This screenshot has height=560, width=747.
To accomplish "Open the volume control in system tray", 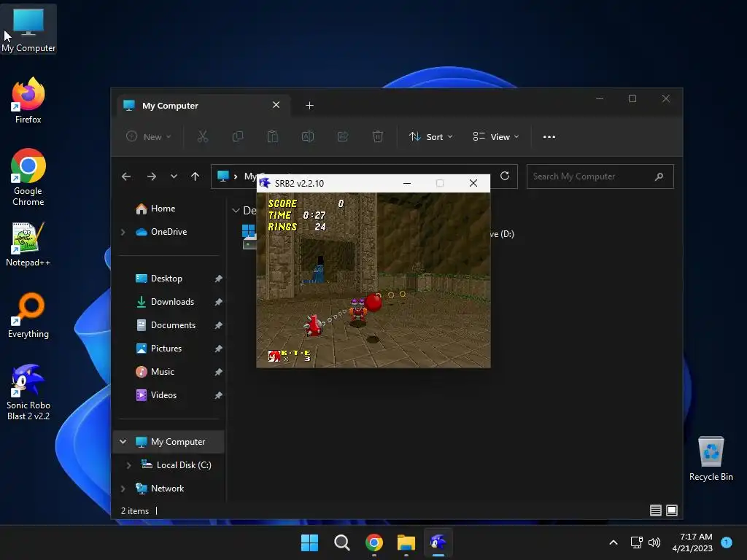I will 654,542.
